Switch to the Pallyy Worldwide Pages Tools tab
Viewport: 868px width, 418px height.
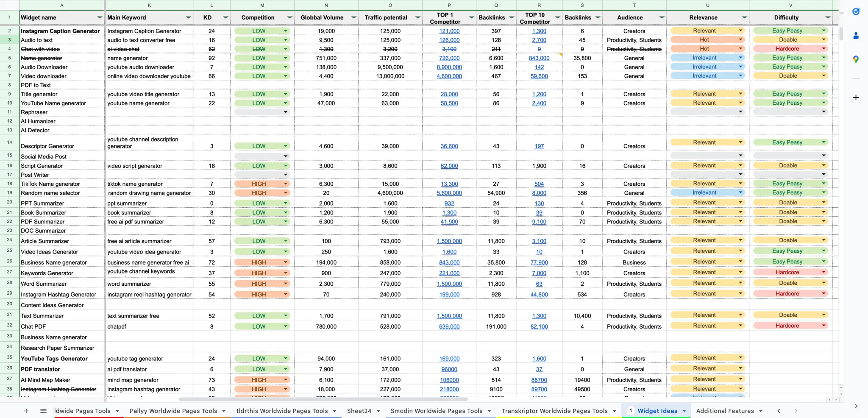point(173,411)
